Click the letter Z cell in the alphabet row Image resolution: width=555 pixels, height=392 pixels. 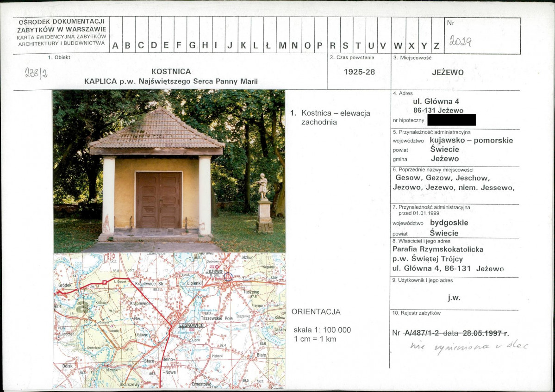(x=437, y=35)
